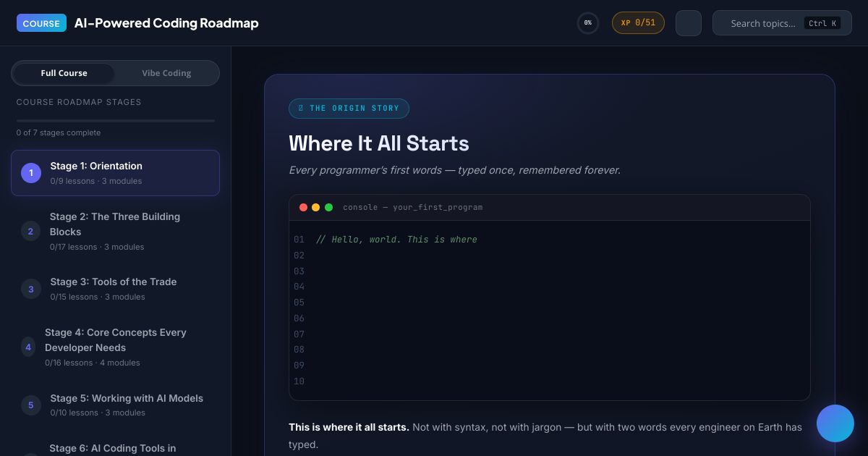Open Stage 2: The Three Building Blocks
This screenshot has height=456, width=868.
[x=115, y=231]
